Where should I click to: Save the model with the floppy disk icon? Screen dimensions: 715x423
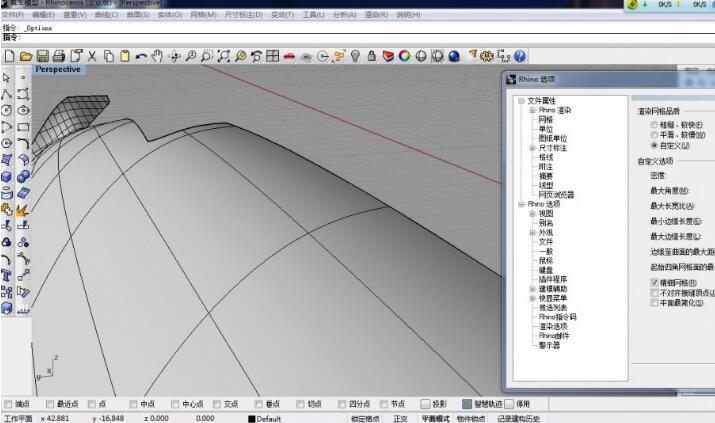click(x=43, y=56)
